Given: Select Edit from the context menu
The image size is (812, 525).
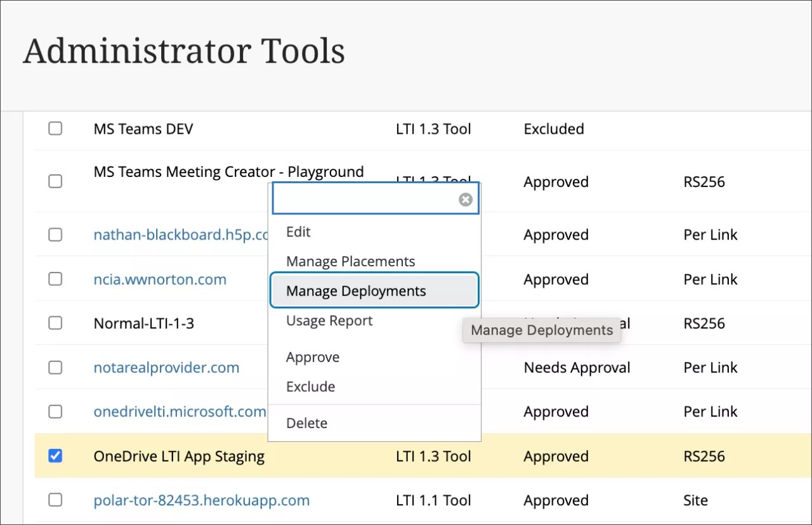Looking at the screenshot, I should (298, 231).
